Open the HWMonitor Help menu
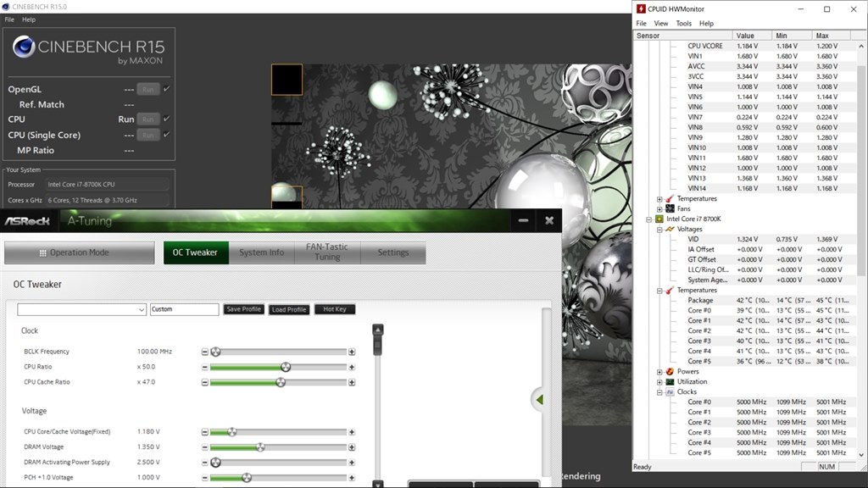The height and width of the screenshot is (488, 868). [706, 23]
